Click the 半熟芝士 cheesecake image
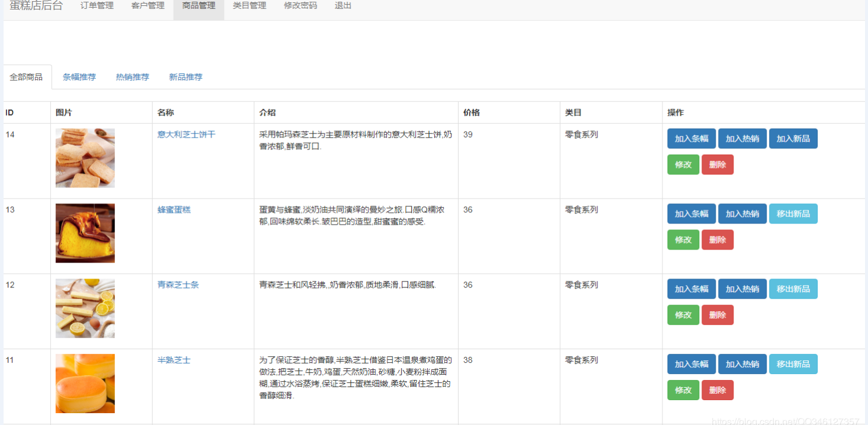Image resolution: width=868 pixels, height=425 pixels. 85,383
